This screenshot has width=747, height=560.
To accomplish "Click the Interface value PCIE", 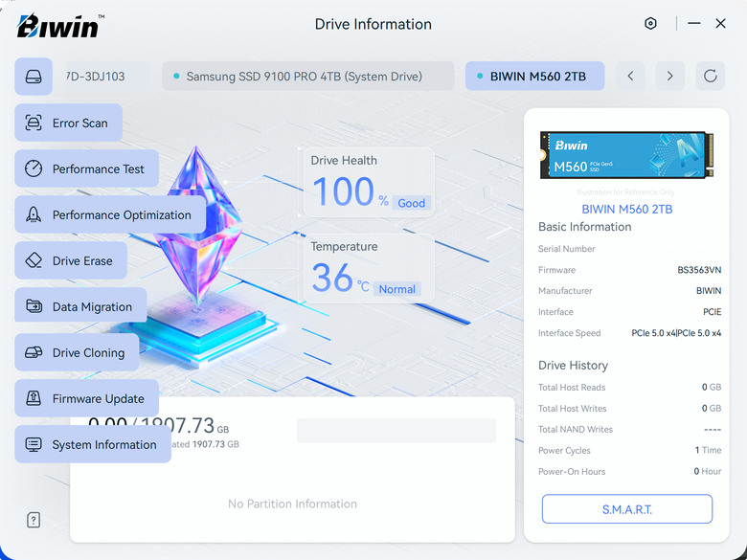I will pos(713,312).
